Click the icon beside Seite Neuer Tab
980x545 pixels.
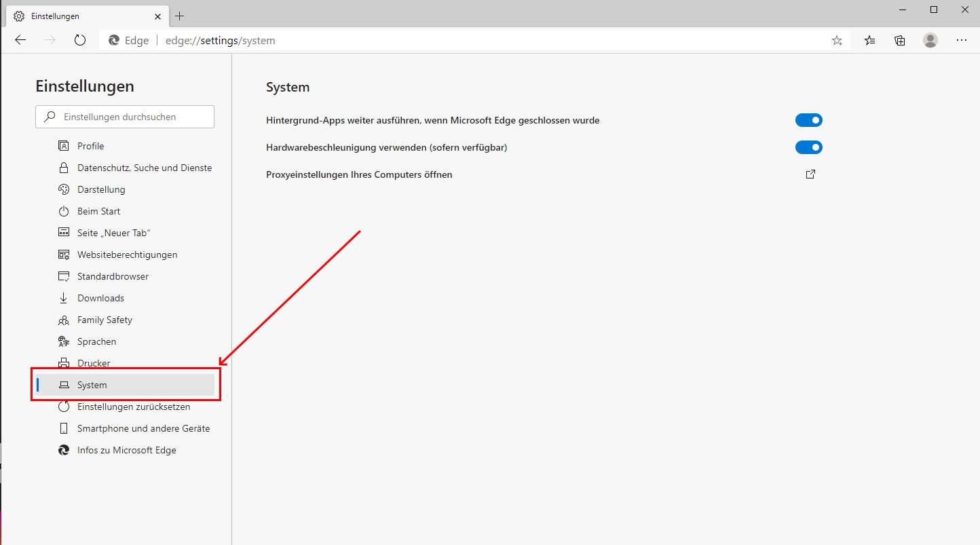[64, 233]
